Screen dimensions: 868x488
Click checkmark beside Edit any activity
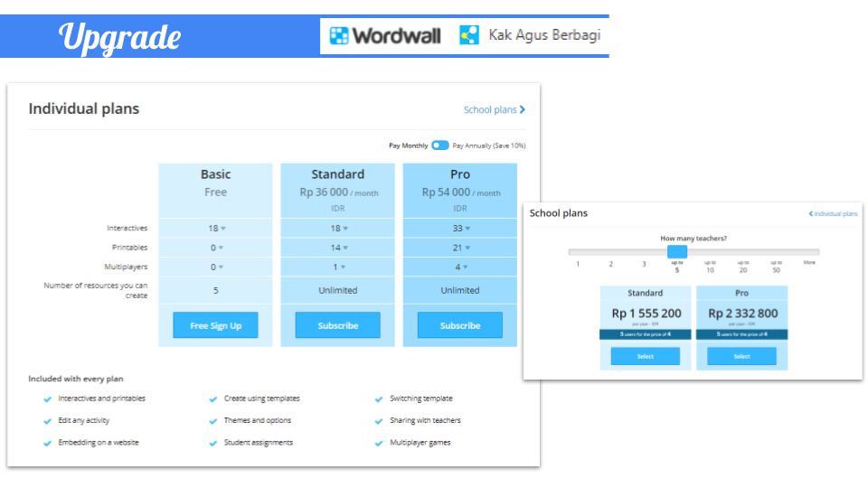coord(48,421)
